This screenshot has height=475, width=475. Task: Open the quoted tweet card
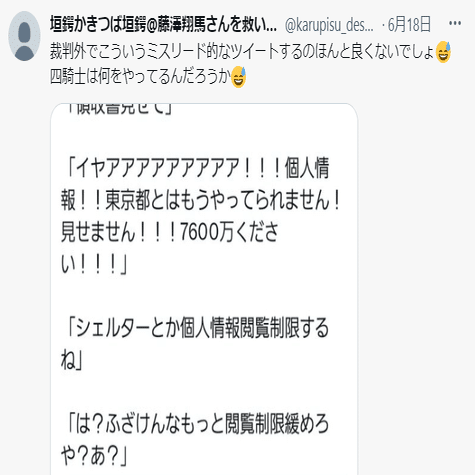[204, 289]
